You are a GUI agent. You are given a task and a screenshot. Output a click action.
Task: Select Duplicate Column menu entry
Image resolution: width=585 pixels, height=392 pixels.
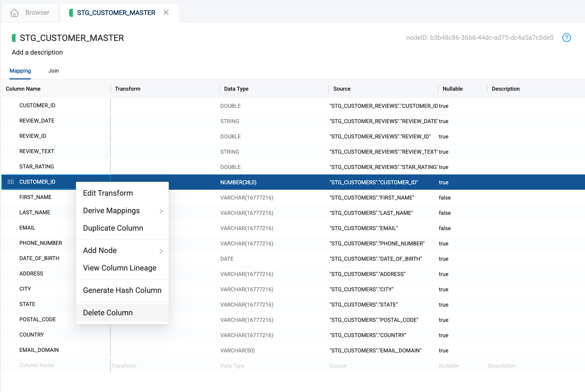coord(113,228)
